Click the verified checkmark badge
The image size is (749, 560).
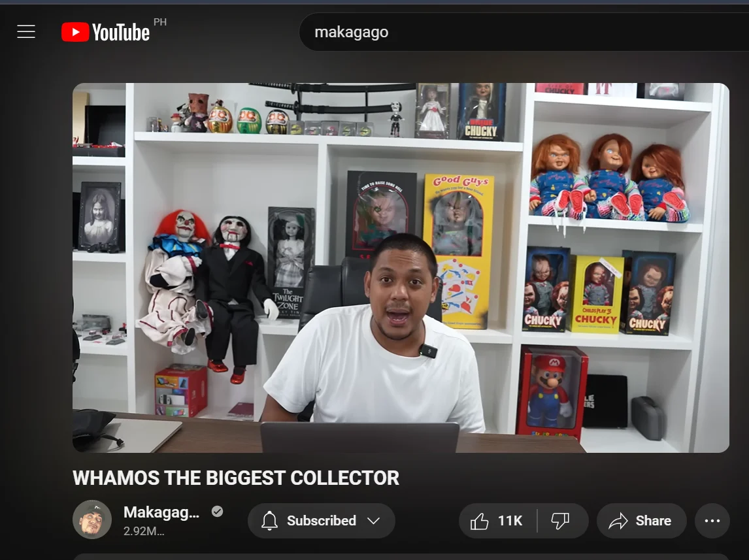click(218, 512)
